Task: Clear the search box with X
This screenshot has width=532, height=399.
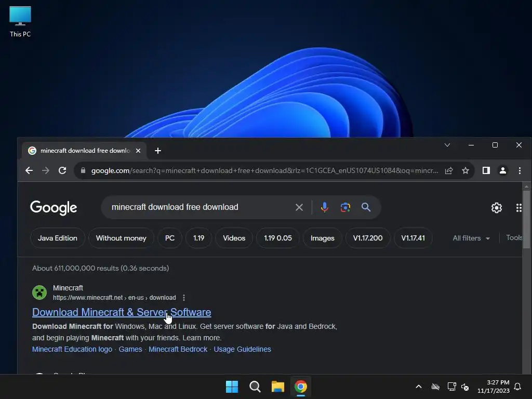Action: tap(299, 207)
